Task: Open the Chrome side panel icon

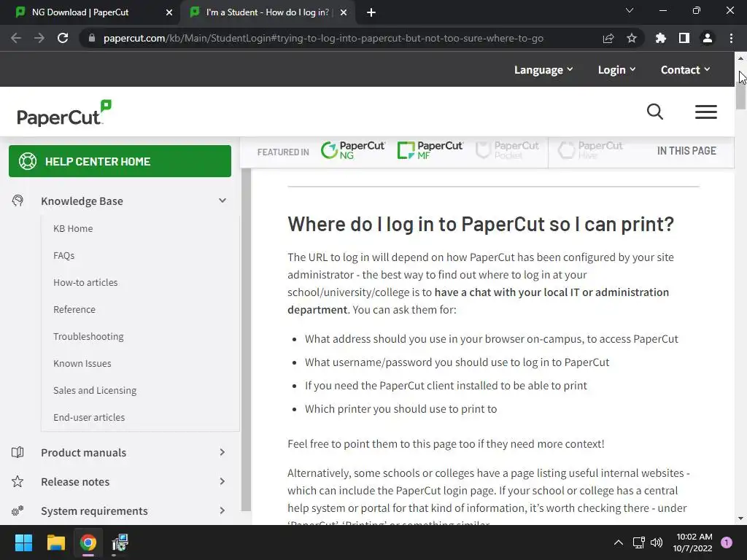Action: (684, 38)
